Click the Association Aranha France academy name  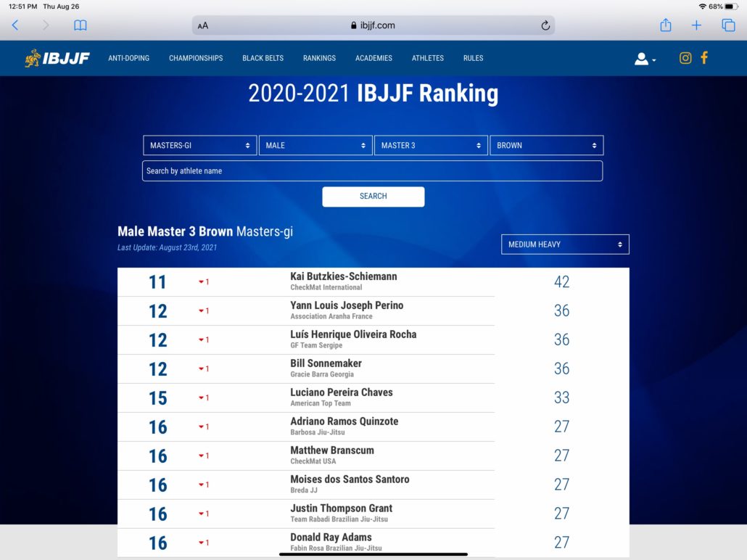pos(331,316)
